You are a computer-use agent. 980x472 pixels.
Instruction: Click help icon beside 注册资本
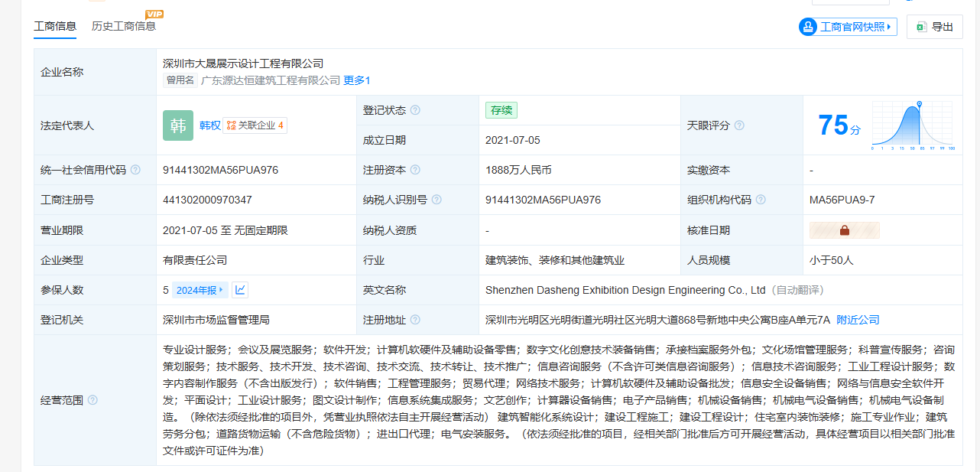pyautogui.click(x=415, y=170)
